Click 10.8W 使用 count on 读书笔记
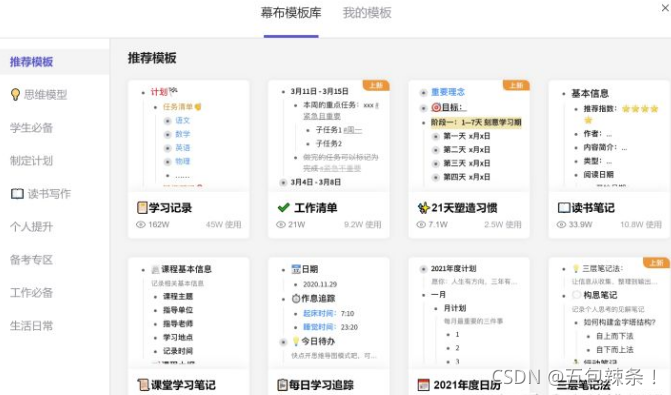The width and height of the screenshot is (671, 395). tap(641, 224)
